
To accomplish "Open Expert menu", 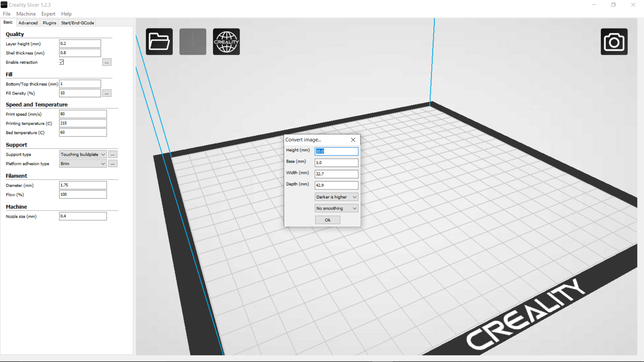I will coord(48,14).
